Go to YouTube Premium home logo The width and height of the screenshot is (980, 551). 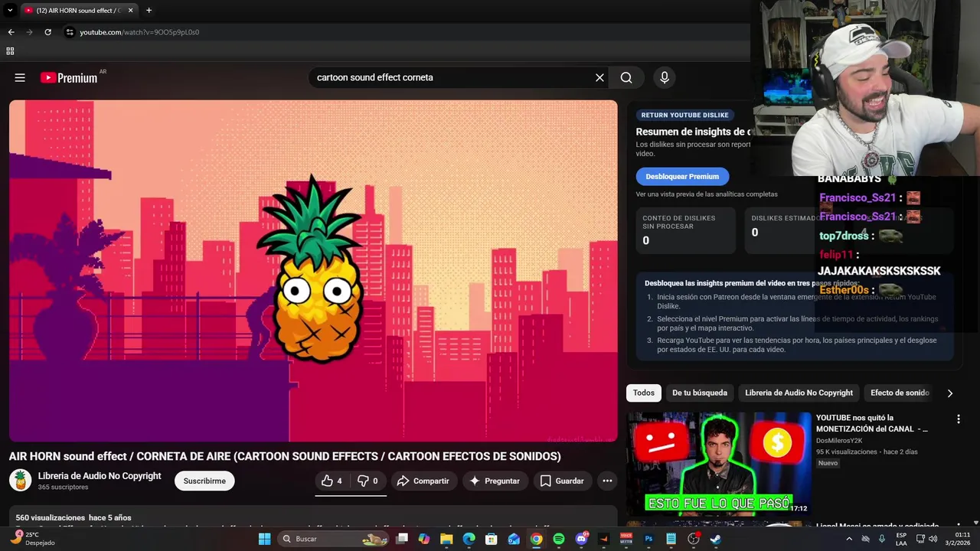(x=70, y=77)
